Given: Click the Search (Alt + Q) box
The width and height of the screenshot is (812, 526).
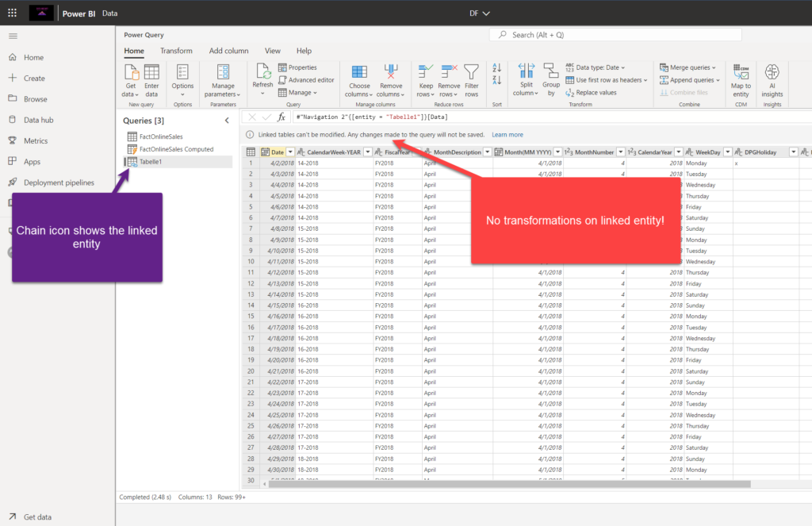Looking at the screenshot, I should tap(615, 35).
